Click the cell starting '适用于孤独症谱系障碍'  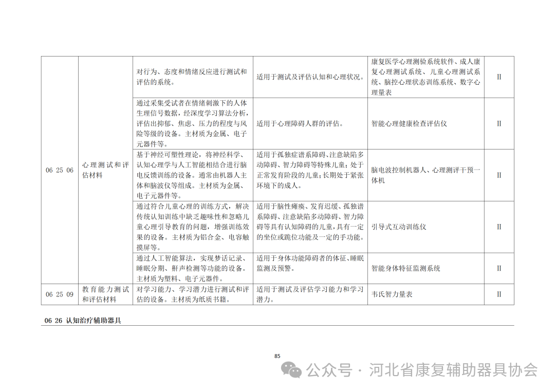click(x=310, y=176)
